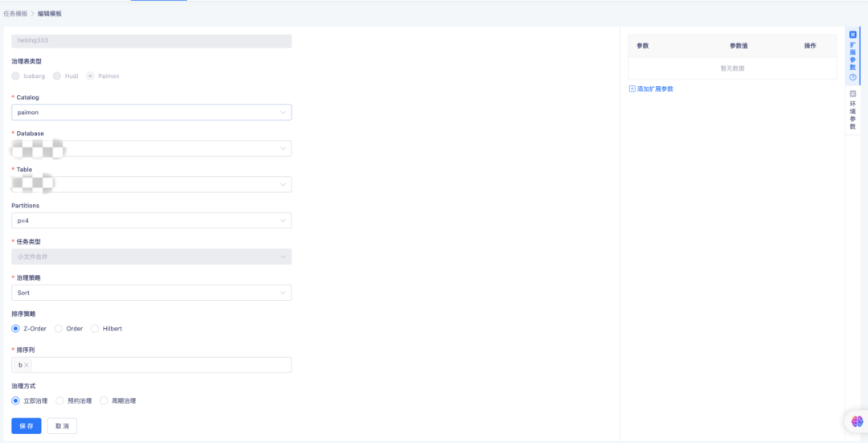This screenshot has height=443, width=868.
Task: Open the 治理策略 Sort dropdown
Action: (152, 293)
